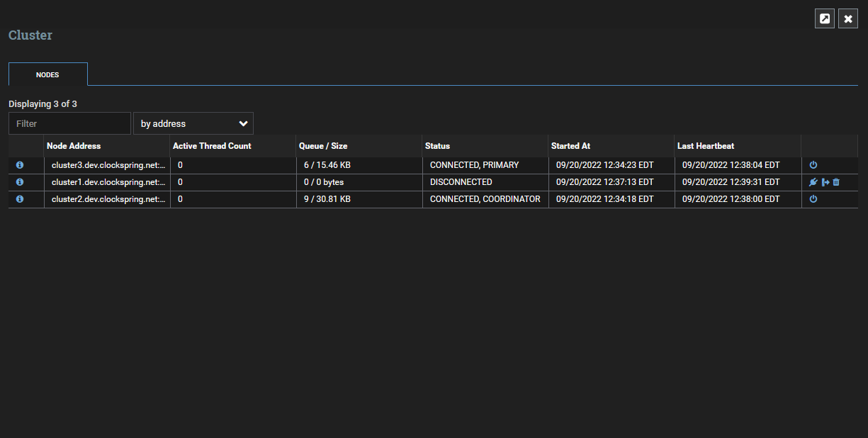Open info for the cluster2 node
This screenshot has width=868, height=438.
pos(20,199)
